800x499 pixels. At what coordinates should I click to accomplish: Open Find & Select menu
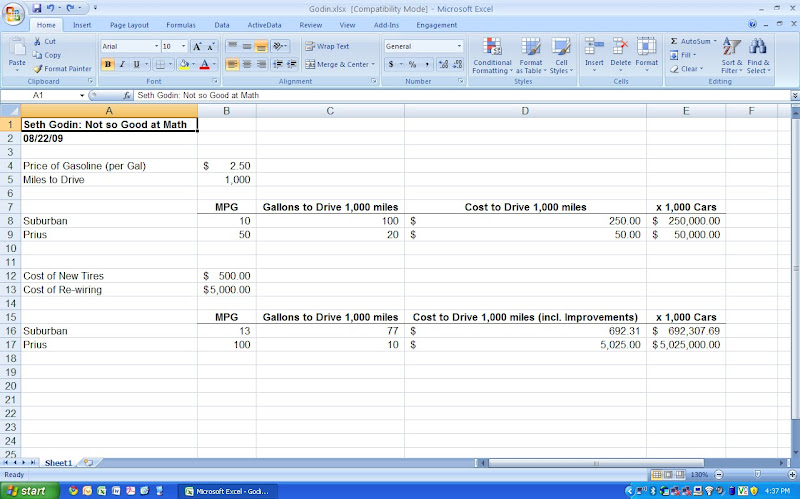758,56
